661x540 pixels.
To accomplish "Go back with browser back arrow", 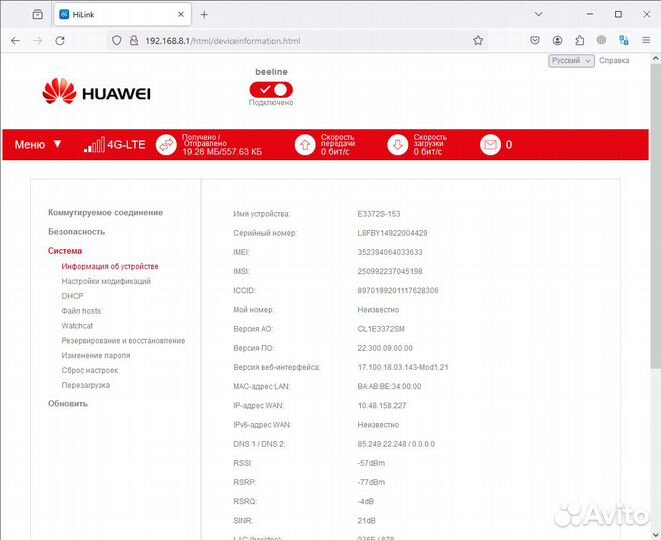I will click(x=16, y=40).
